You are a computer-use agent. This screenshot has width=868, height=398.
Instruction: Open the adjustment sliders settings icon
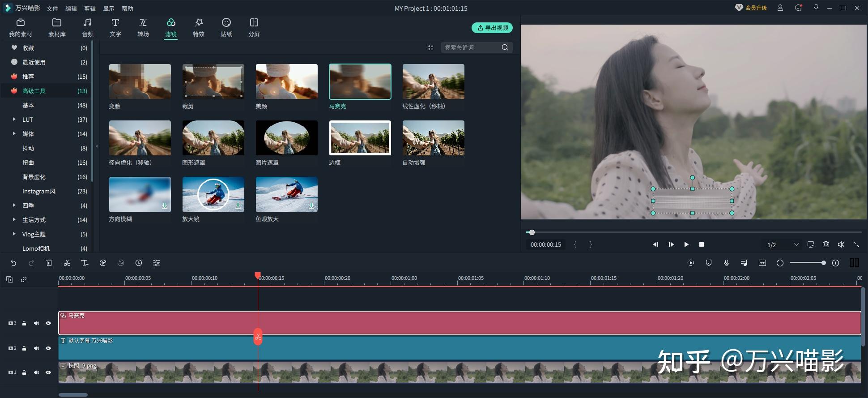157,263
